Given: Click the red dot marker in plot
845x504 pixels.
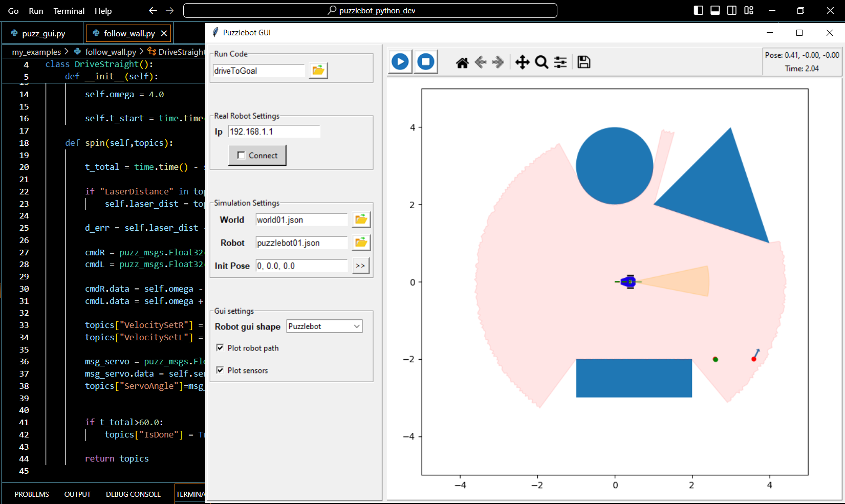Looking at the screenshot, I should (754, 359).
